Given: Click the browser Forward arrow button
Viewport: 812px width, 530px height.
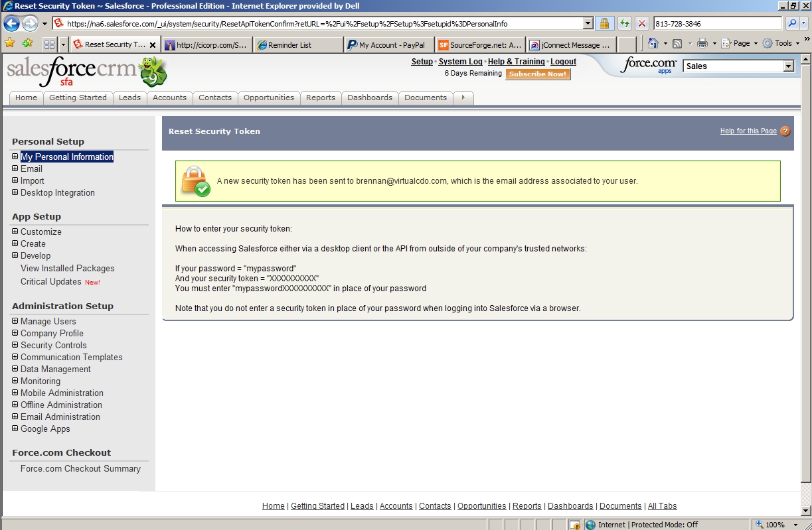Looking at the screenshot, I should (31, 24).
